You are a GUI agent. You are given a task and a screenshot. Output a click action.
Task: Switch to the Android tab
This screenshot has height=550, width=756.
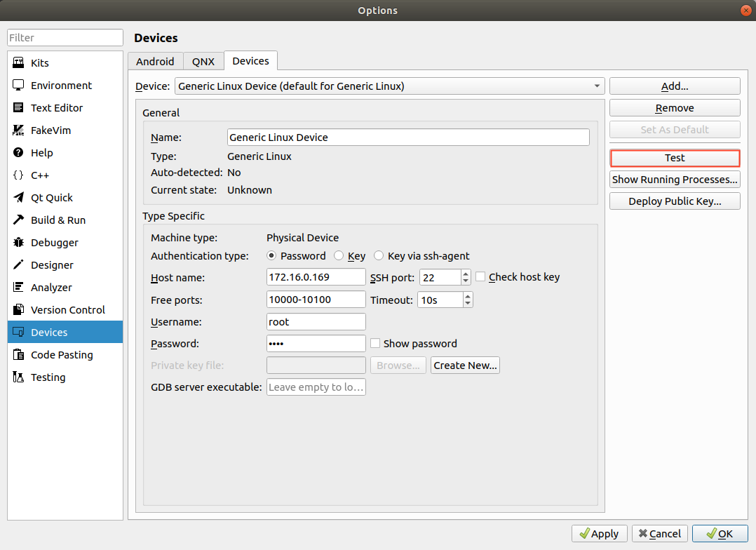(155, 61)
